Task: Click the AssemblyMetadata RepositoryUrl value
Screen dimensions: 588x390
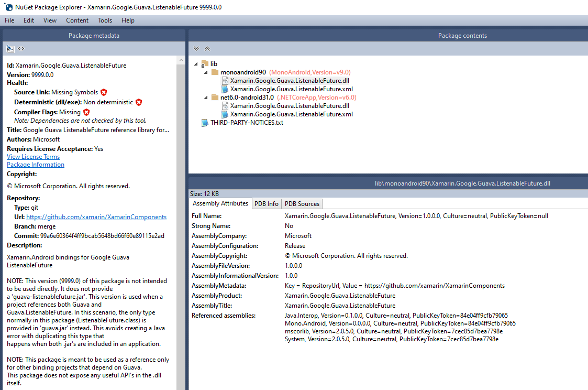Action: [395, 286]
